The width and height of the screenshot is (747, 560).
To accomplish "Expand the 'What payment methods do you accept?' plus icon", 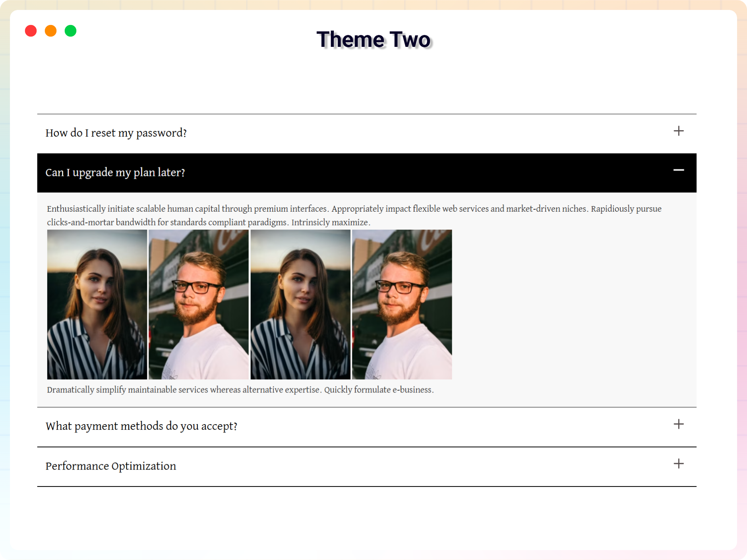I will click(678, 424).
